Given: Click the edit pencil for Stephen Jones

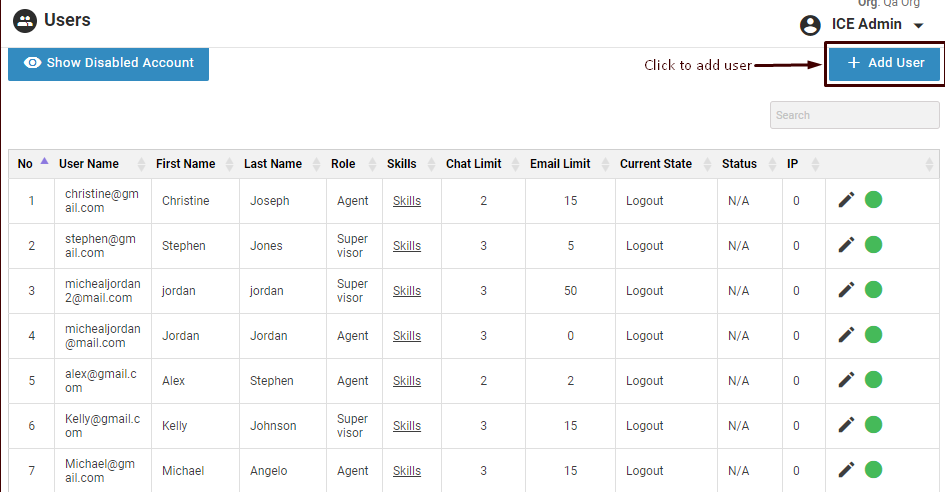Looking at the screenshot, I should (x=846, y=245).
